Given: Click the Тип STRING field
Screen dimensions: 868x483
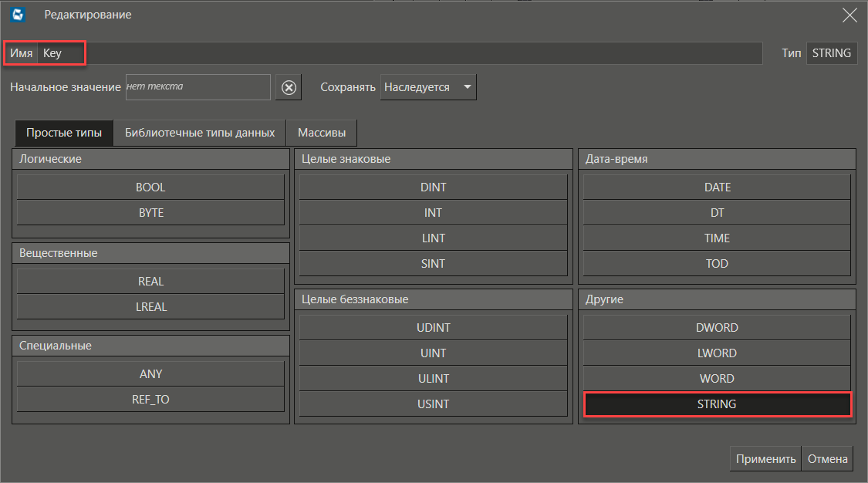Looking at the screenshot, I should (832, 53).
